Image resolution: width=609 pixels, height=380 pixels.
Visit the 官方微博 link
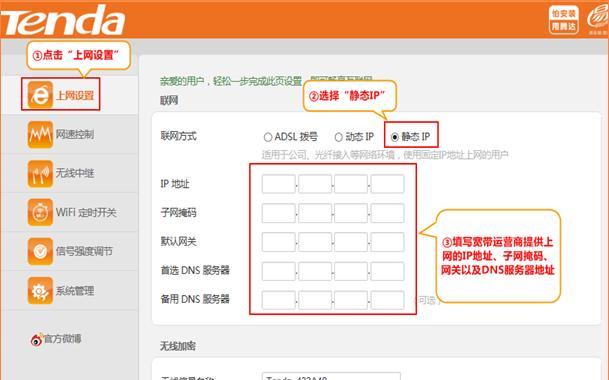click(62, 339)
